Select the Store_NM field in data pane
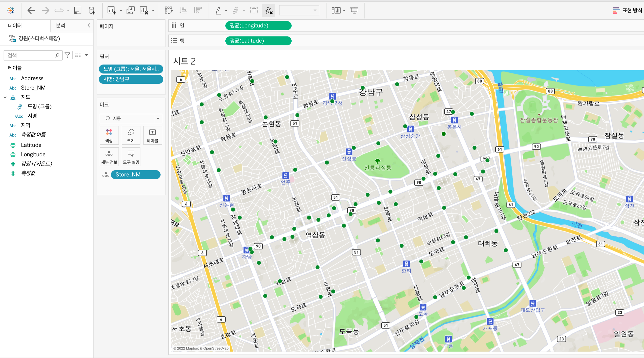Image resolution: width=644 pixels, height=358 pixels. coord(33,88)
